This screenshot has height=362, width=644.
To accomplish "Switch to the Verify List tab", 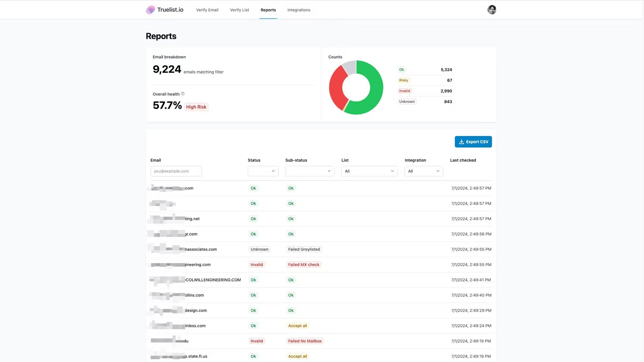I will tap(239, 10).
